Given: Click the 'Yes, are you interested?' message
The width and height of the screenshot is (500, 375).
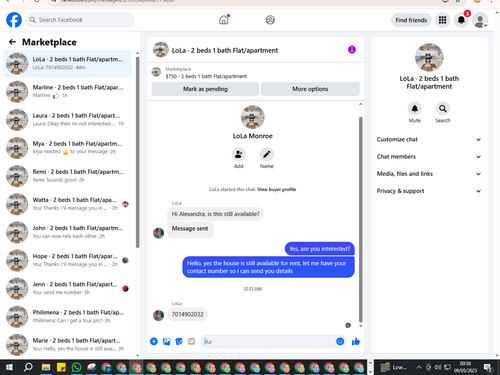Looking at the screenshot, I should pyautogui.click(x=320, y=249).
